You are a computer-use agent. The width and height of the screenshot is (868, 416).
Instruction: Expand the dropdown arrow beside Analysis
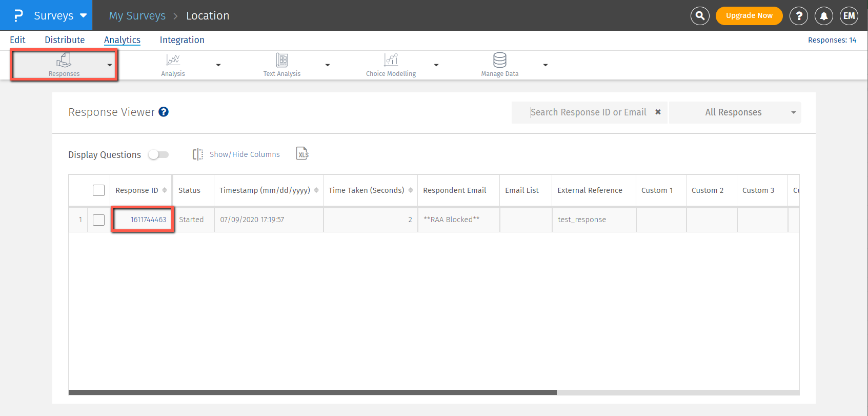pyautogui.click(x=218, y=65)
